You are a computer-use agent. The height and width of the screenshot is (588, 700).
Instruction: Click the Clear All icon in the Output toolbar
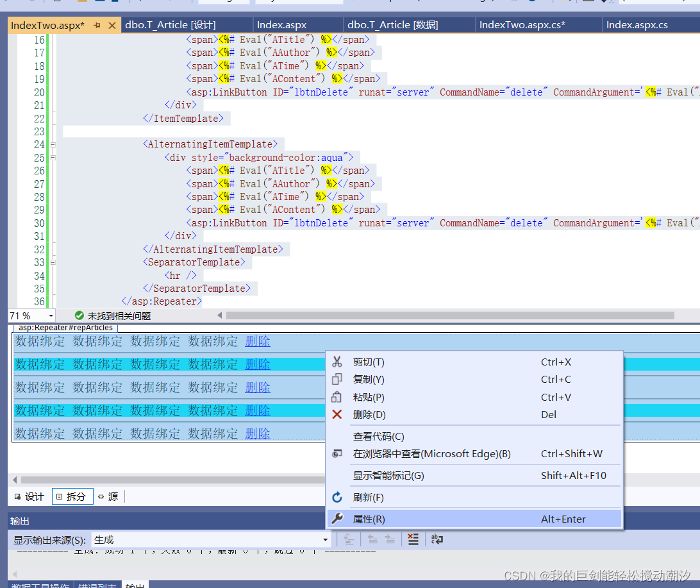[x=413, y=539]
